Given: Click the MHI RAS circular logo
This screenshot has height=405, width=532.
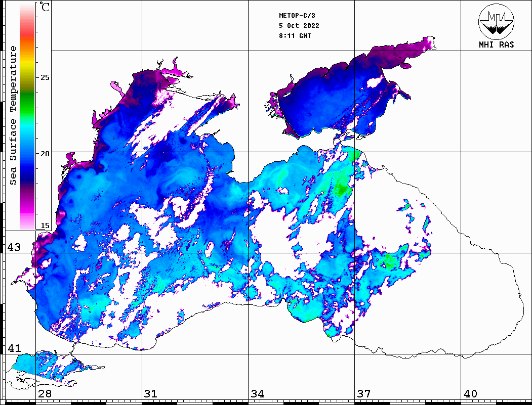Looking at the screenshot, I should coord(497,21).
